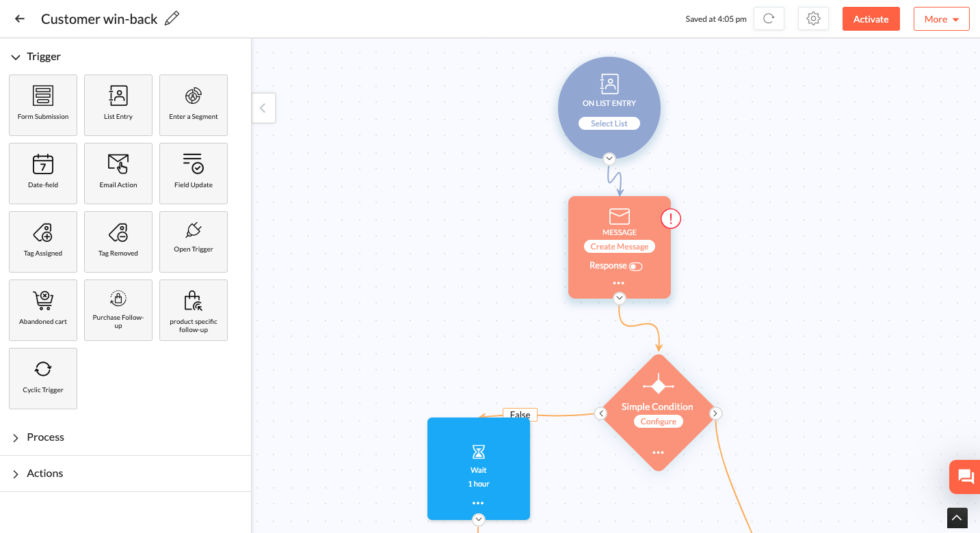Go back using the left arrow
This screenshot has width=980, height=533.
(x=20, y=19)
